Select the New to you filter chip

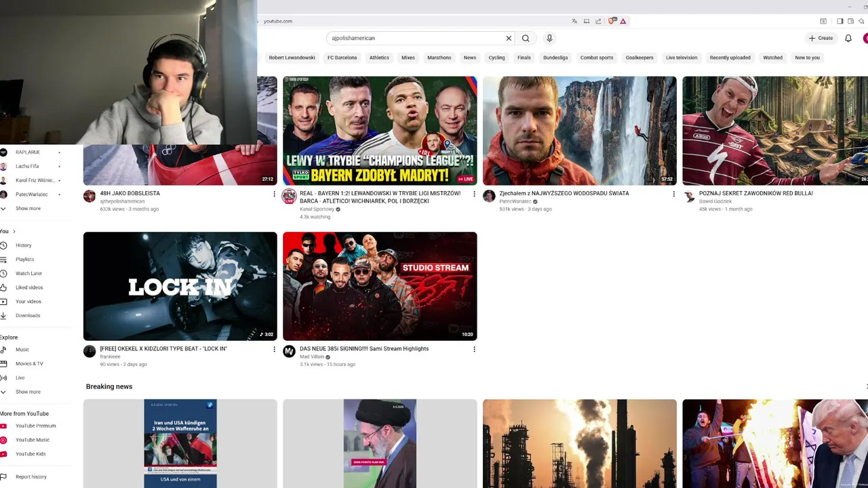807,58
